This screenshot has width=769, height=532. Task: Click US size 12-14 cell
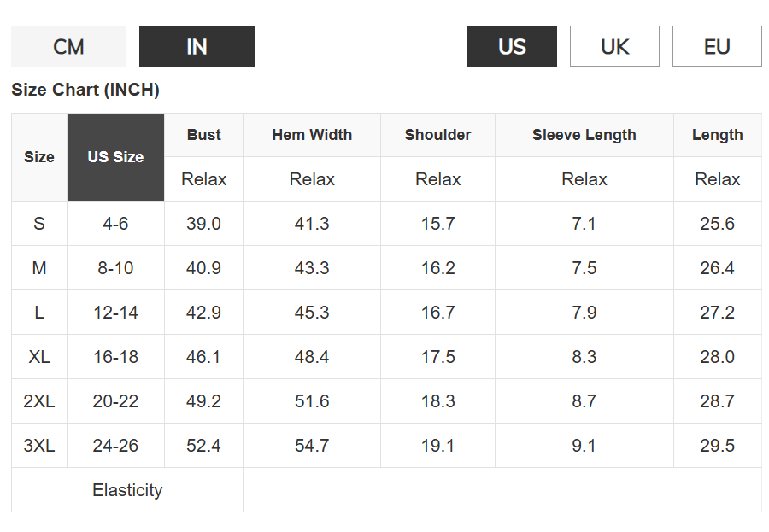pyautogui.click(x=115, y=313)
